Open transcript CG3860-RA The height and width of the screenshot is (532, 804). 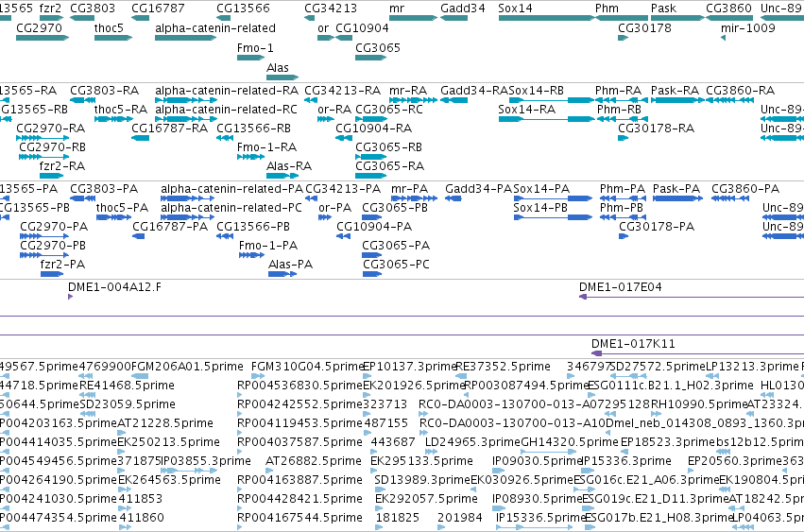pos(740,91)
